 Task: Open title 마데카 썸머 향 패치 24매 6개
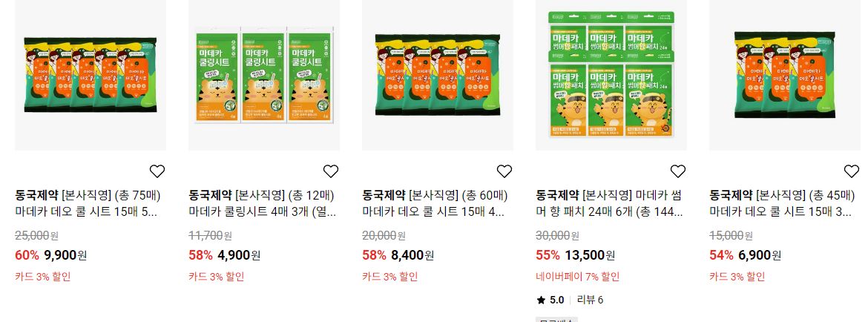coord(610,203)
